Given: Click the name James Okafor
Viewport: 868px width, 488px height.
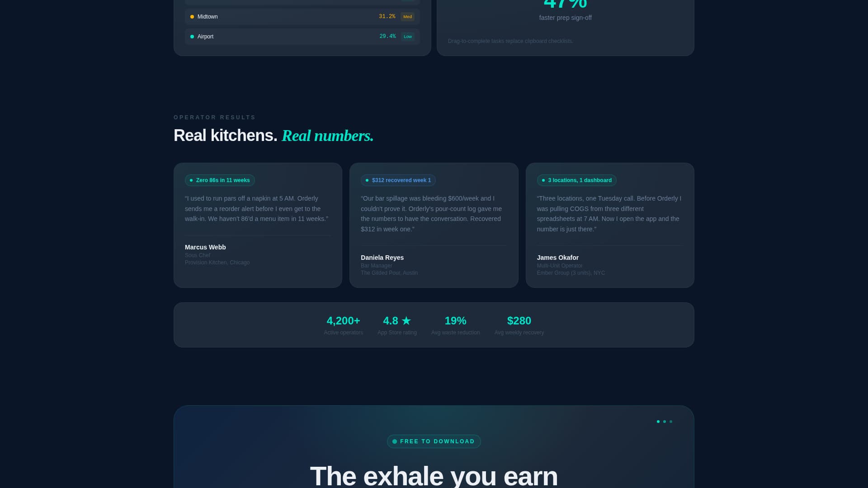Looking at the screenshot, I should [557, 258].
